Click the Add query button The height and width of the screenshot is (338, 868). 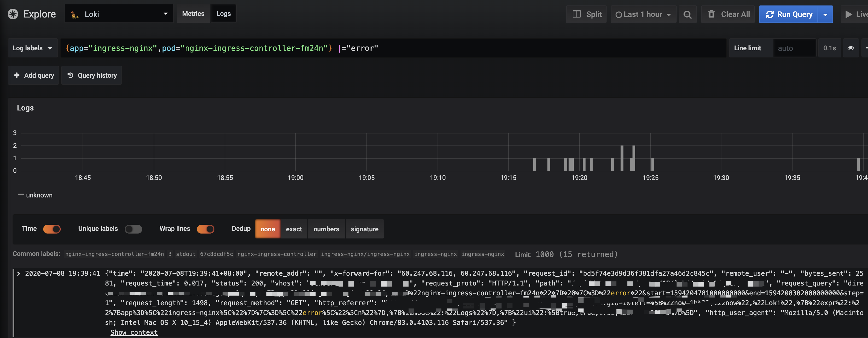click(x=34, y=75)
